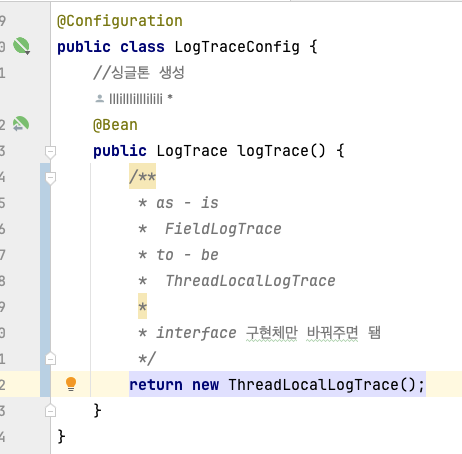Click the bean navigation icon beside @Bean
Screen dimensions: 462x454
pyautogui.click(x=21, y=124)
